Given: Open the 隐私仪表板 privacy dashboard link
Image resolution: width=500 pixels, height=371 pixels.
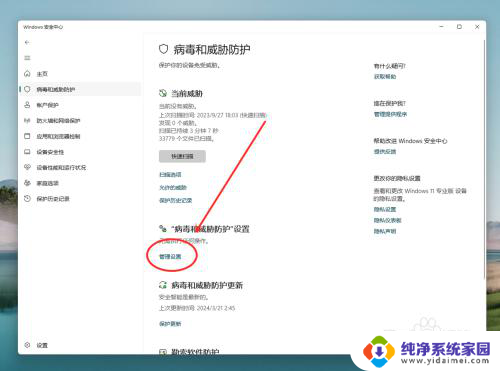Looking at the screenshot, I should click(x=388, y=220).
